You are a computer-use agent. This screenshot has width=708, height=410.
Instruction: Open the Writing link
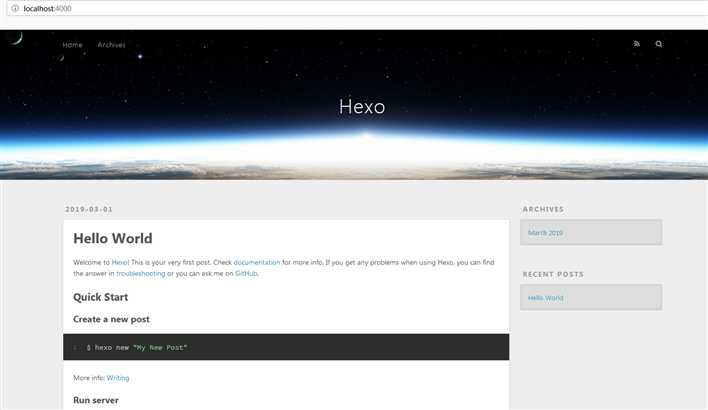coord(118,378)
